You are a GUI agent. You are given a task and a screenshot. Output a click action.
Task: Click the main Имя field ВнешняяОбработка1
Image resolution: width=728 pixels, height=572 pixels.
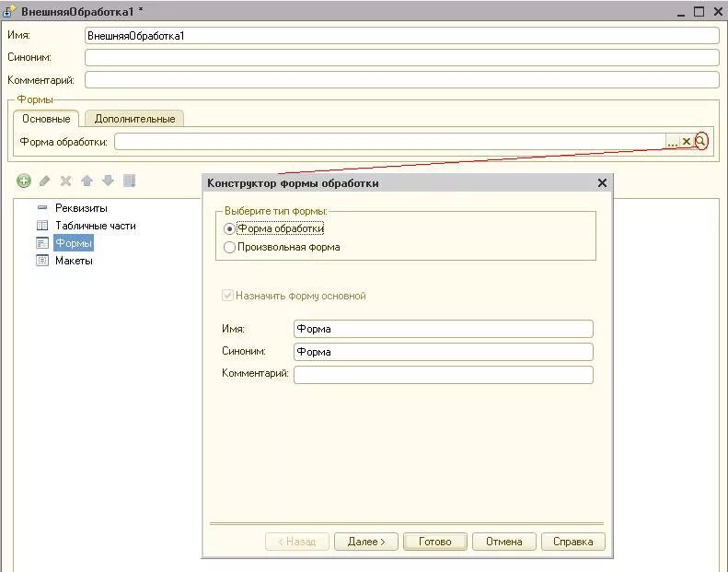point(402,36)
